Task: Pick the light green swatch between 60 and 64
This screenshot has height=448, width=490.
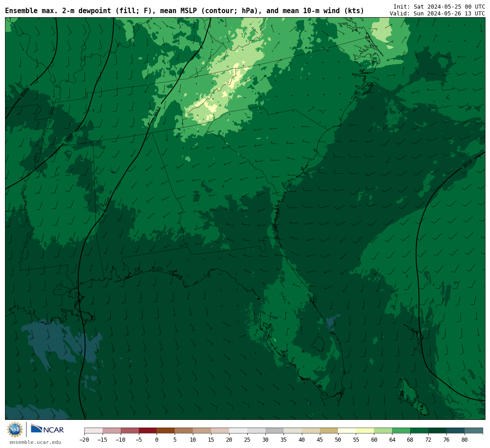Action: [383, 431]
